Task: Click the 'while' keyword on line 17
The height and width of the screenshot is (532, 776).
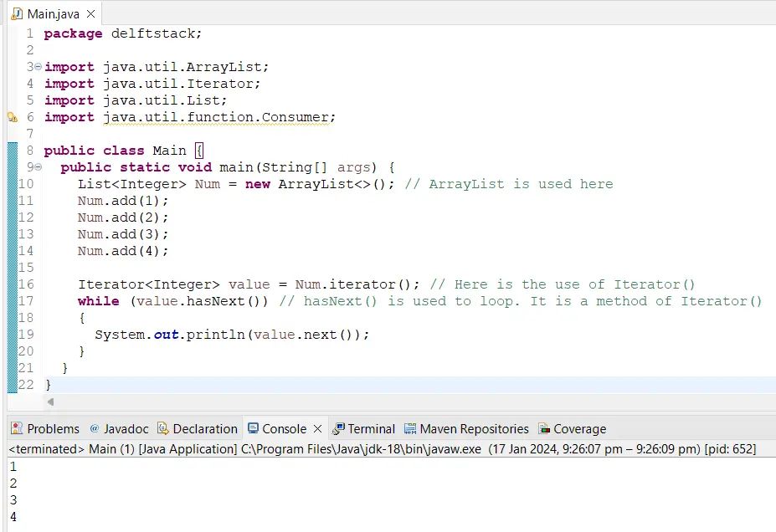Action: point(99,301)
